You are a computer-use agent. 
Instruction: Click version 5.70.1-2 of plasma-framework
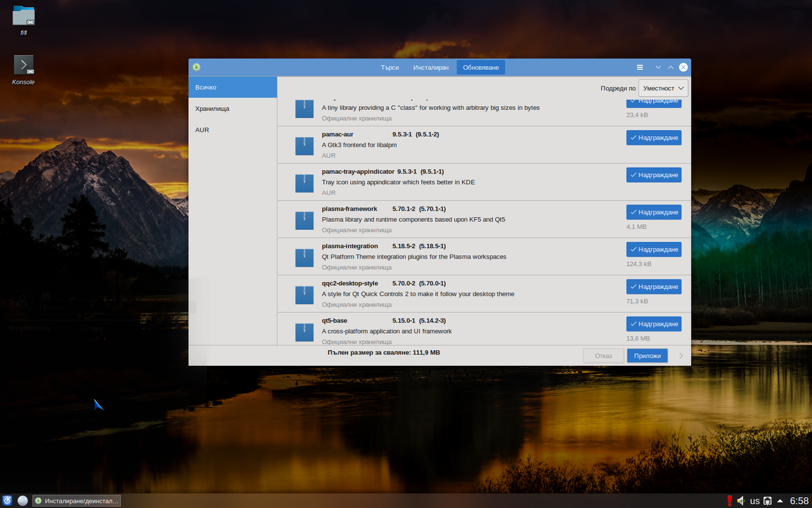pyautogui.click(x=403, y=209)
